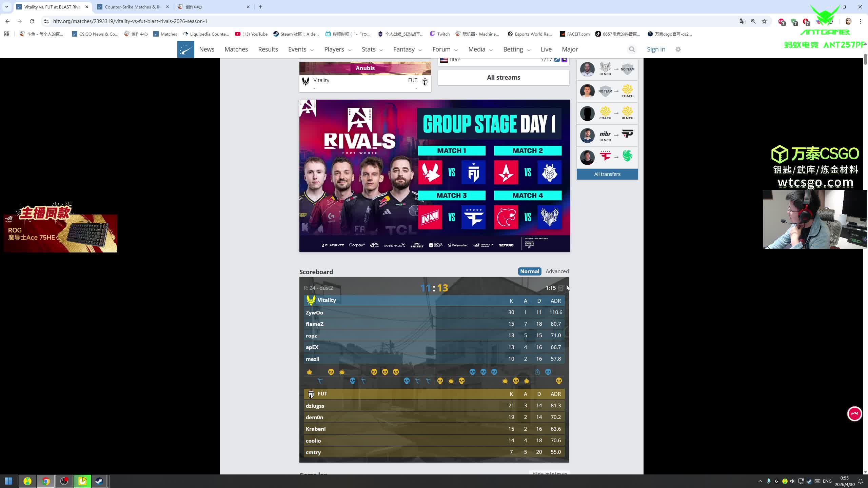Click the scoreboard popout icon next to timer

click(x=561, y=288)
